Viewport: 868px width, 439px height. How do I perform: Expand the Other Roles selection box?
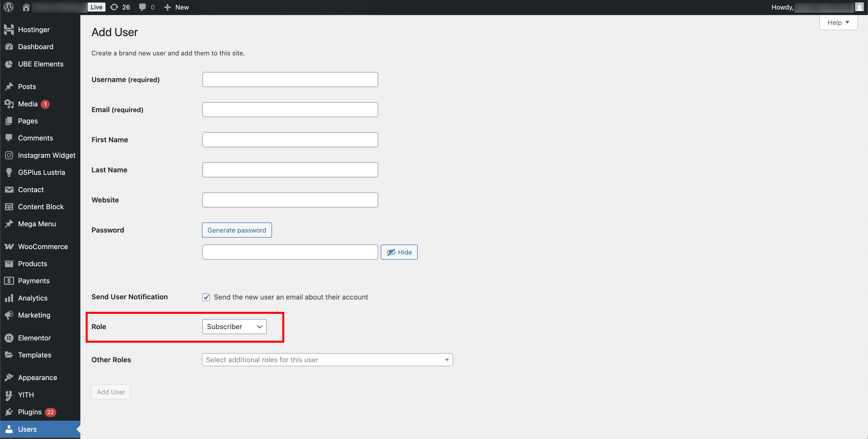point(327,359)
